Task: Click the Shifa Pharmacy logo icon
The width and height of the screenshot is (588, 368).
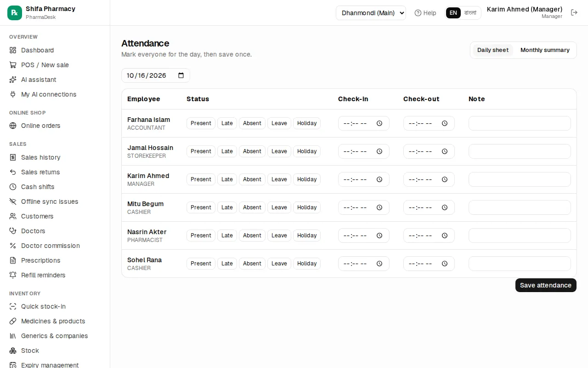Action: [x=15, y=13]
